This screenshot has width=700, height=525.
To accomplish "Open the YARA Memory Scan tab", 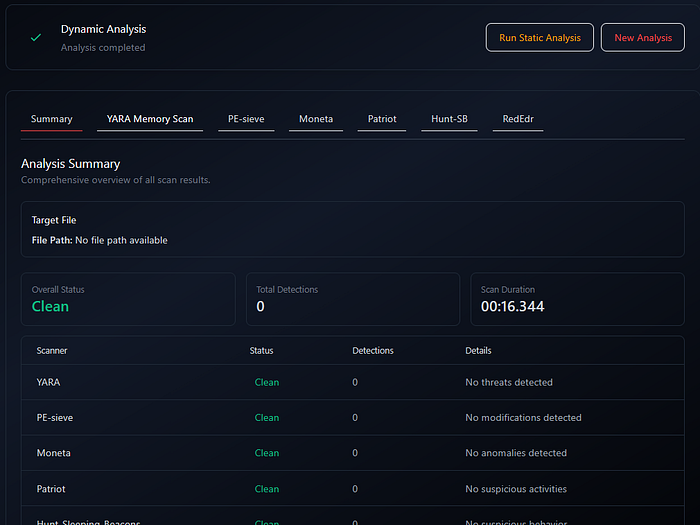I will pos(150,119).
